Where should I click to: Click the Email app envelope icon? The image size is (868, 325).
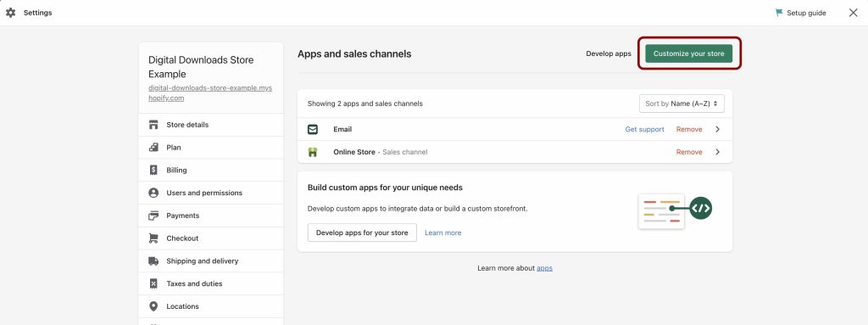(313, 129)
